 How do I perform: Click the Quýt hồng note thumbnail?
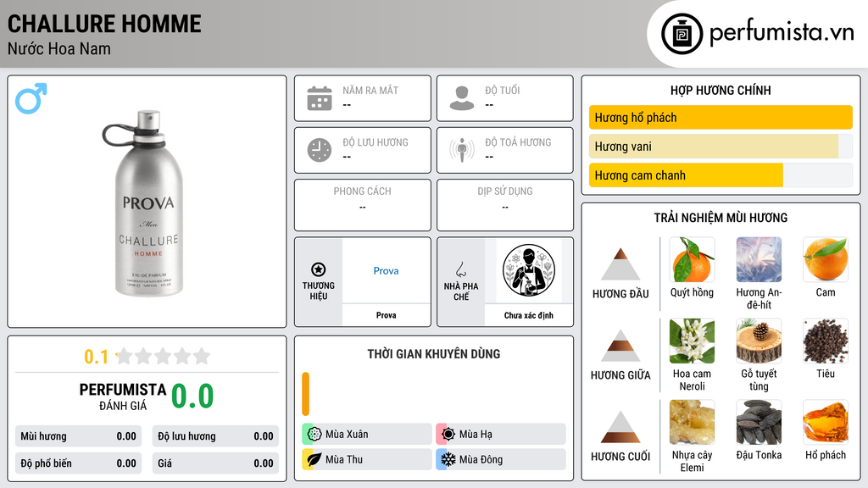pos(692,259)
